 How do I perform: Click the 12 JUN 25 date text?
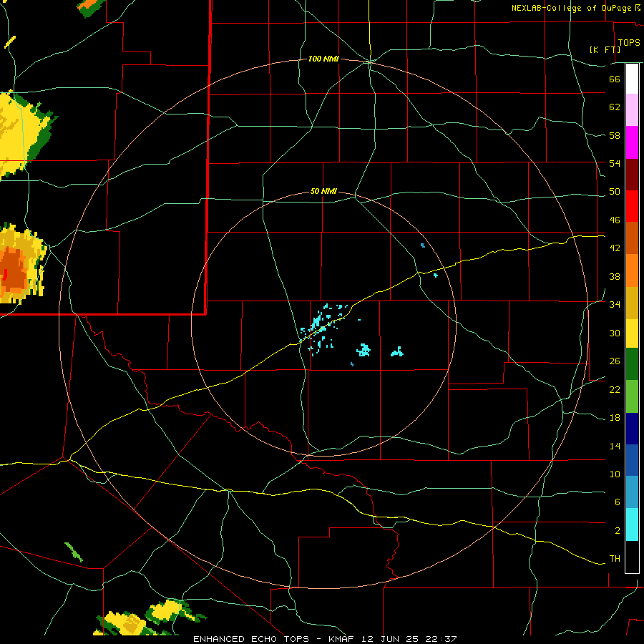(391, 639)
